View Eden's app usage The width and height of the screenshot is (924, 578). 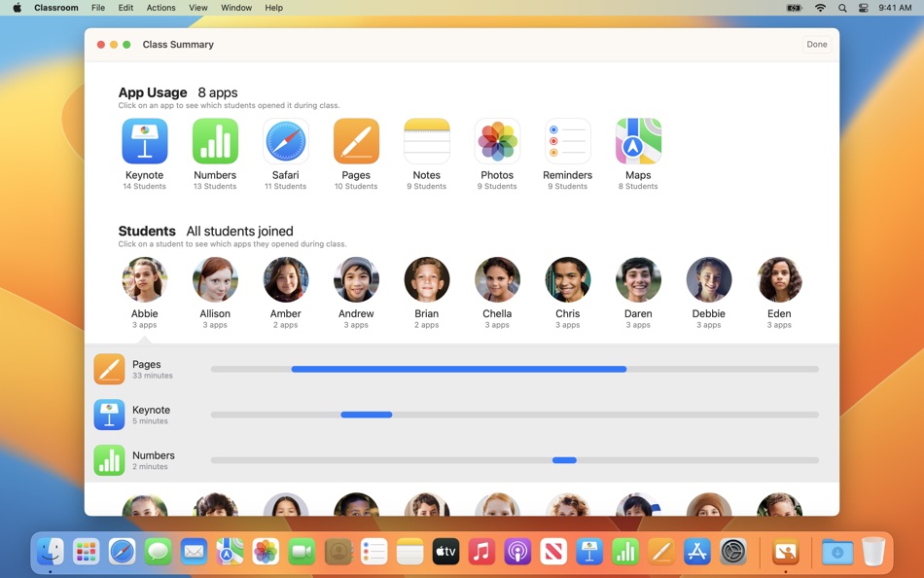tap(779, 279)
